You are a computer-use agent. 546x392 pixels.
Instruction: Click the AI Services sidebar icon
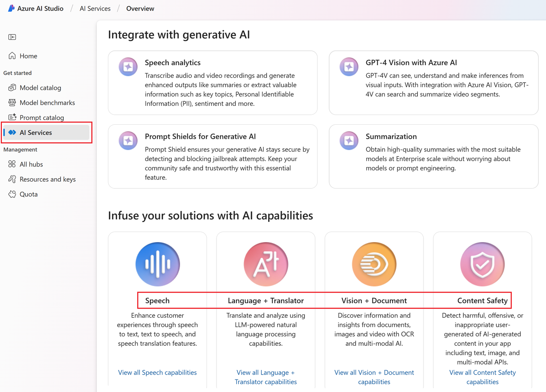point(12,132)
